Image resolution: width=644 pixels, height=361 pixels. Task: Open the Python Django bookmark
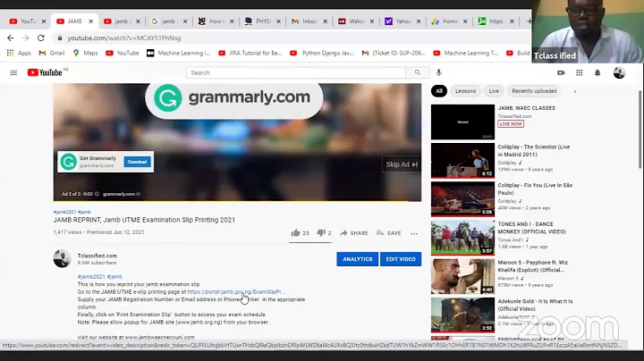click(322, 53)
